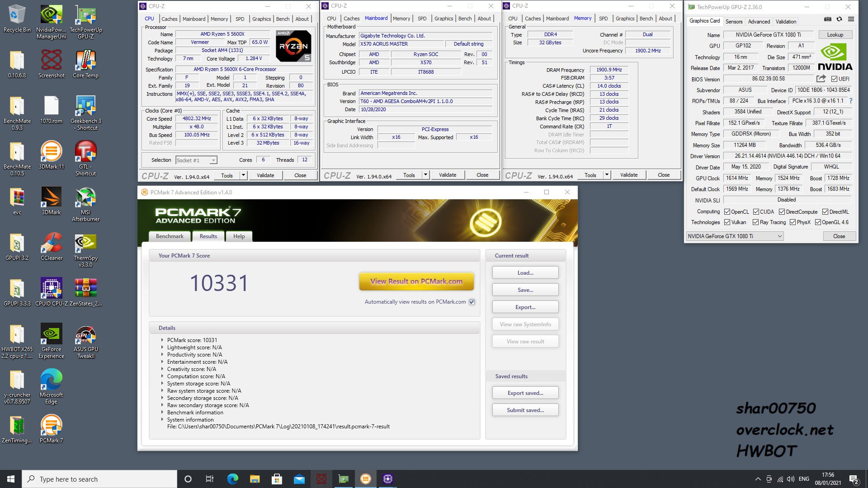Viewport: 868px width, 488px height.
Task: Click Submit saved... button
Action: (x=525, y=410)
